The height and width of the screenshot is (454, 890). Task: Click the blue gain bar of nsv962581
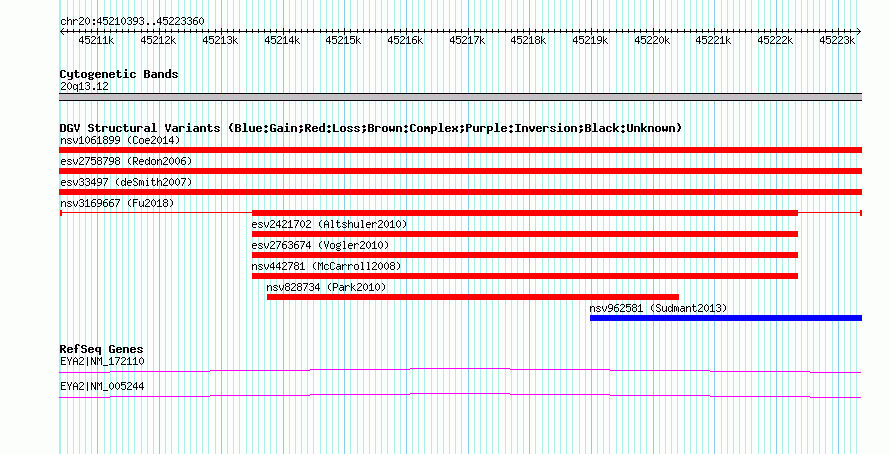(726, 318)
